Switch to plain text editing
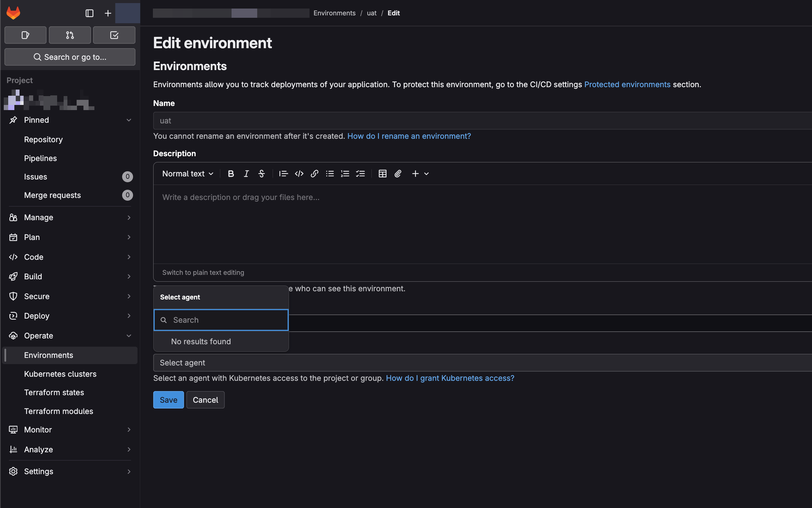 click(x=203, y=272)
